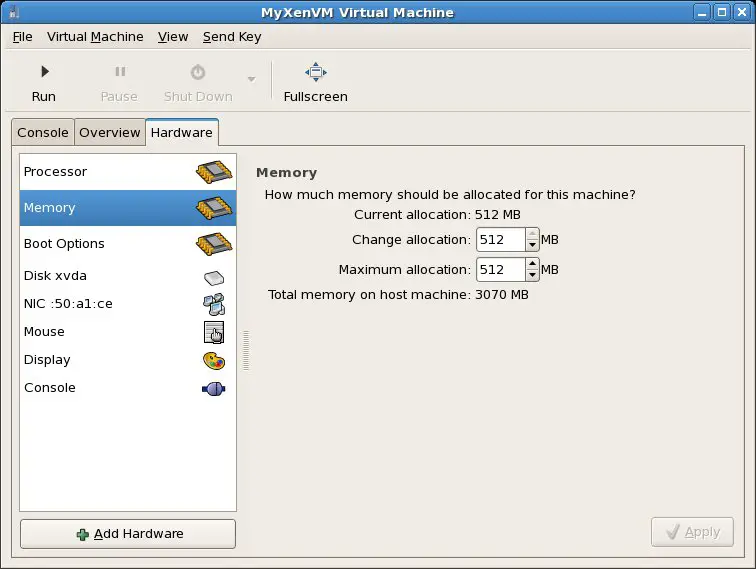Image resolution: width=756 pixels, height=569 pixels.
Task: Select Display in the hardware list
Action: 128,360
